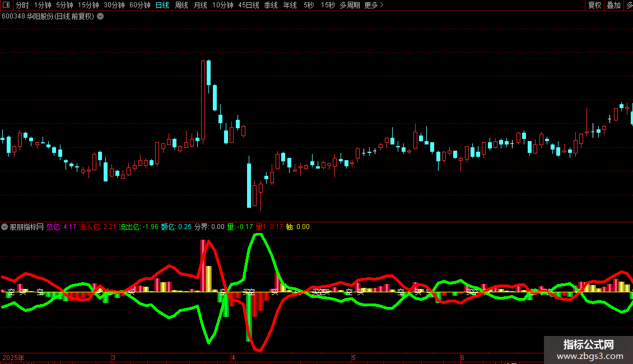Click the panel layout icon at top left
The image size is (633, 364).
point(6,5)
